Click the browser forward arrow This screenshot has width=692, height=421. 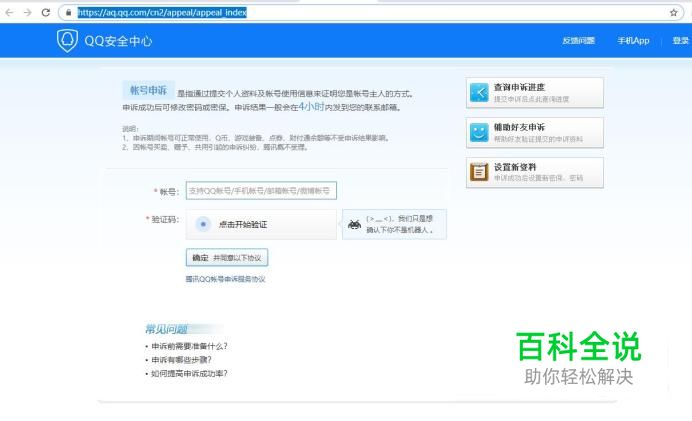coord(27,12)
